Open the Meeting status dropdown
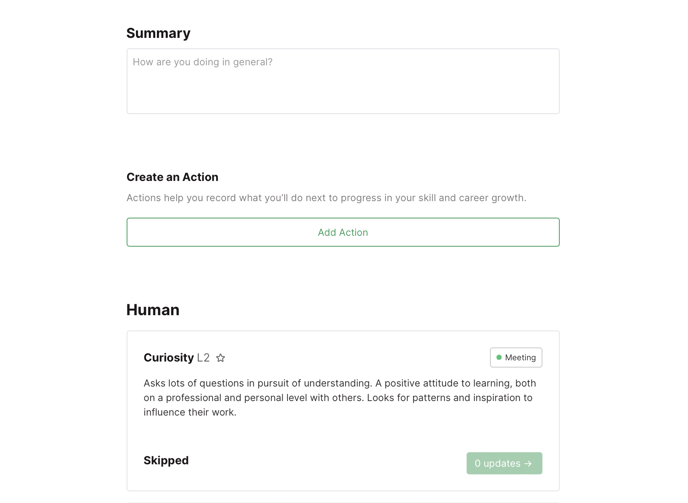The width and height of the screenshot is (688, 503). coord(516,358)
